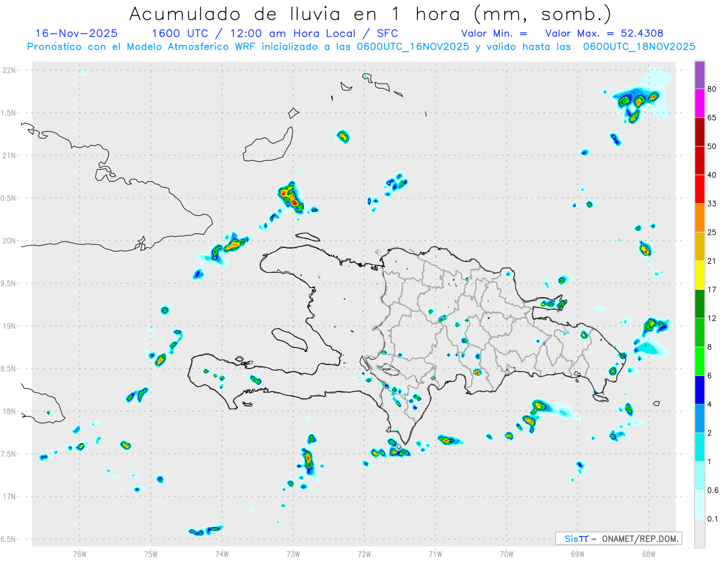The height and width of the screenshot is (562, 728).
Task: Click the purple segment atop the color scale
Action: (x=699, y=75)
